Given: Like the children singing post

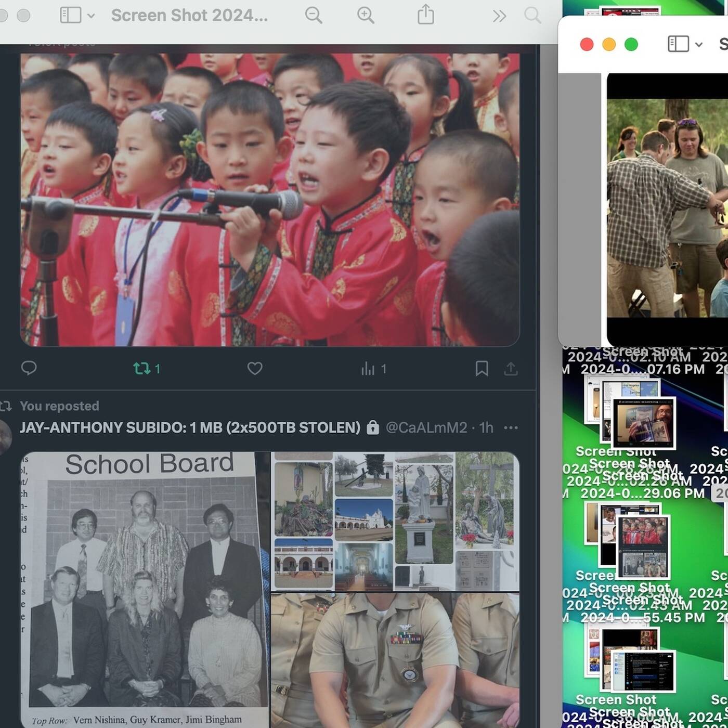Looking at the screenshot, I should coord(255,368).
